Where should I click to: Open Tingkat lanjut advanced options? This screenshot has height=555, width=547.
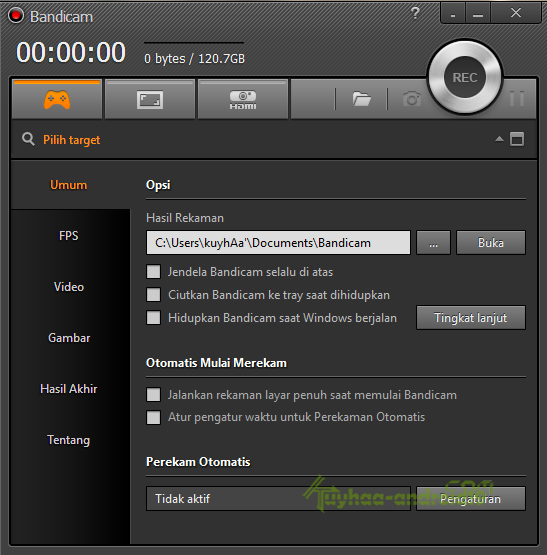pyautogui.click(x=471, y=317)
